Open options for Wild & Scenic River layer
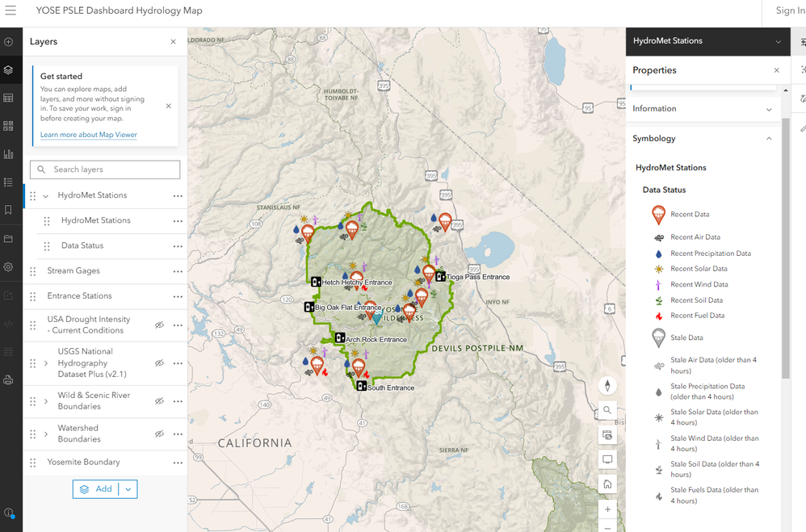This screenshot has height=532, width=806. tap(178, 401)
